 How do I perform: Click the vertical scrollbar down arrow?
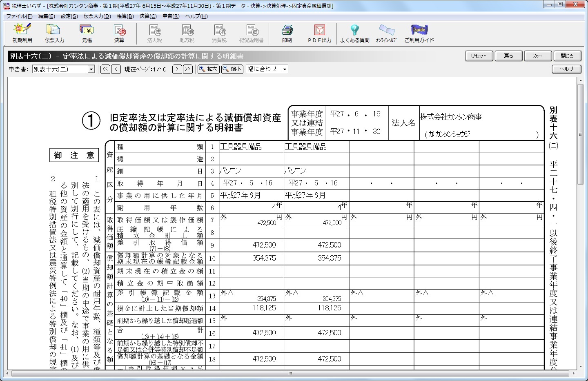tap(580, 365)
